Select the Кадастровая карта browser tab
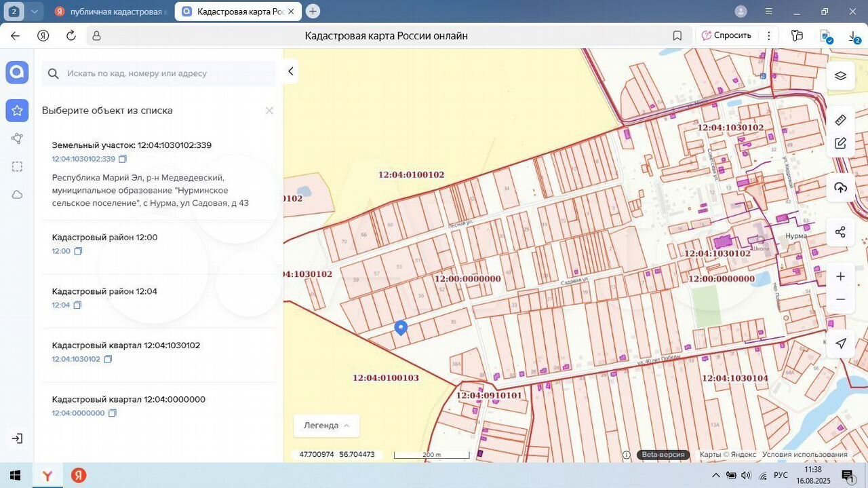This screenshot has height=488, width=868. (x=237, y=12)
